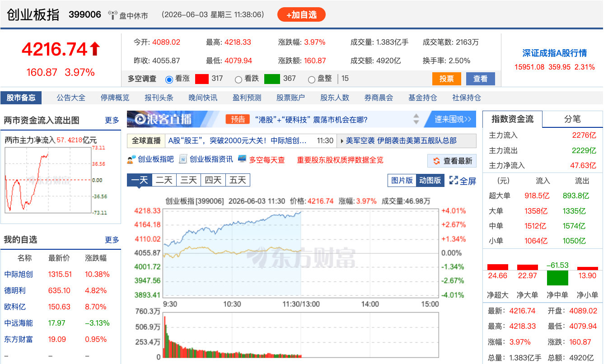Select the 盘整 radio option
This screenshot has height=364, width=608.
click(312, 79)
